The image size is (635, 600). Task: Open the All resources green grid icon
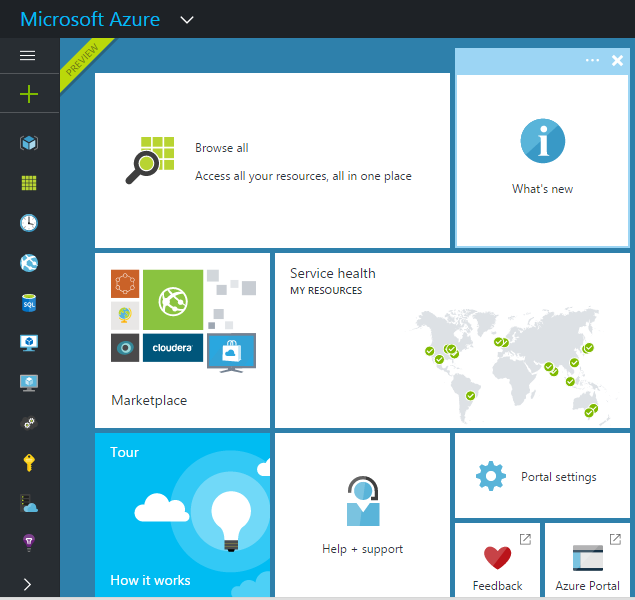tap(29, 183)
